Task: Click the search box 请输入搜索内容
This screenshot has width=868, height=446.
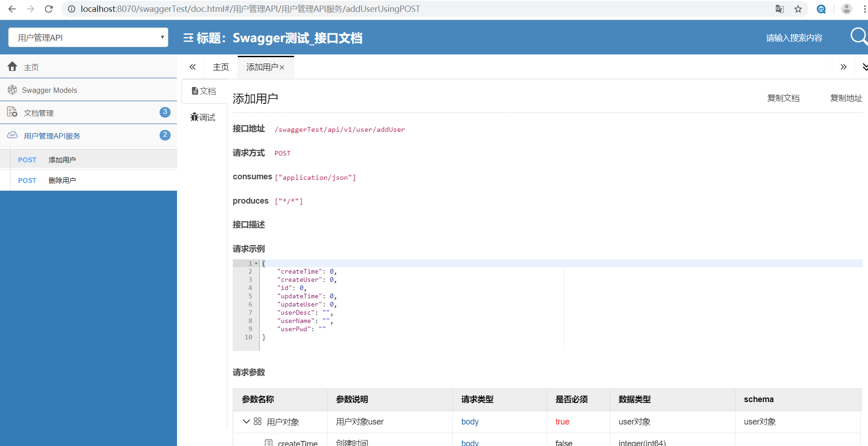Action: (794, 38)
